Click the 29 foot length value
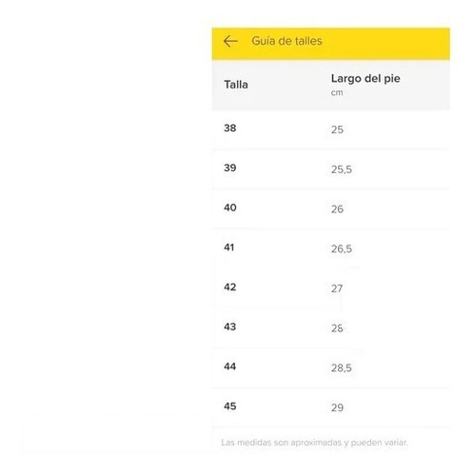This screenshot has height=476, width=473. coord(337,407)
